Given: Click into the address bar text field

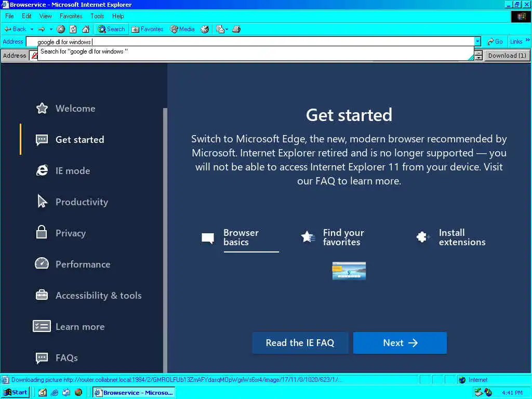Looking at the screenshot, I should [x=250, y=42].
